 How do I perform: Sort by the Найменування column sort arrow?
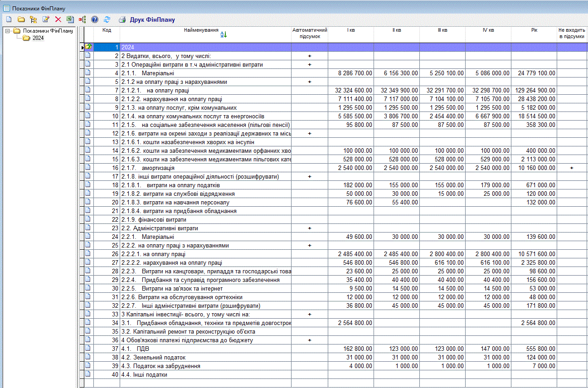click(x=223, y=35)
